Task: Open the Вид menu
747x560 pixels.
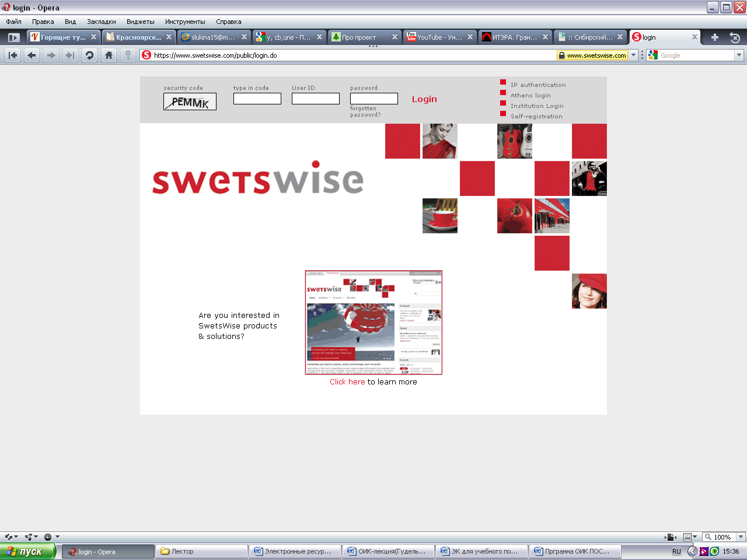Action: pos(71,22)
